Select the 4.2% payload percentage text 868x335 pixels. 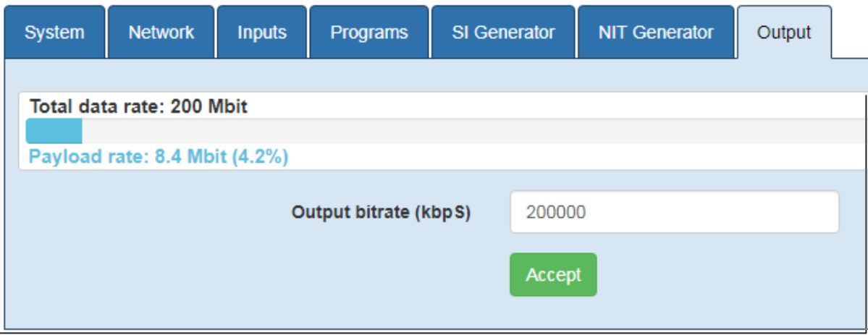coord(260,157)
